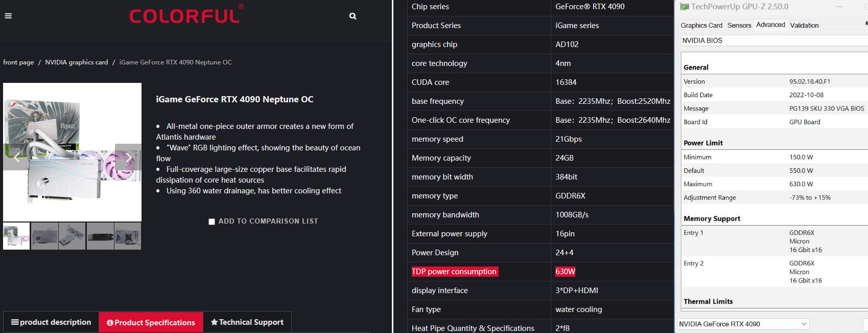Viewport: 868px width, 333px height.
Task: Go to the front page breadcrumb link
Action: [x=18, y=62]
